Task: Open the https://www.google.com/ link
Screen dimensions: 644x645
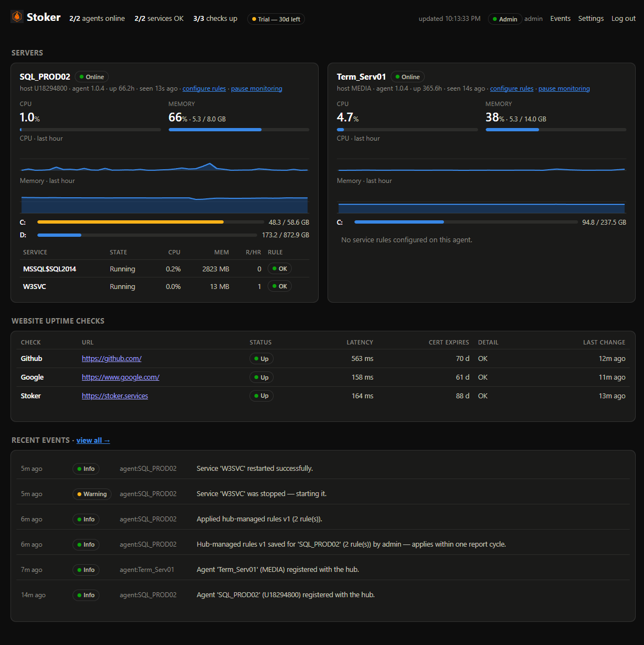Action: [x=120, y=377]
